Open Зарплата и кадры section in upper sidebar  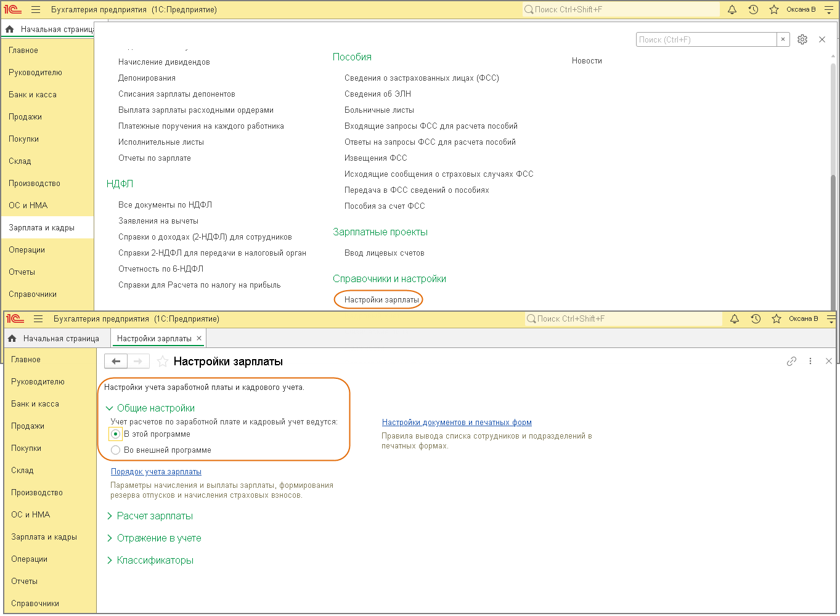pos(47,228)
